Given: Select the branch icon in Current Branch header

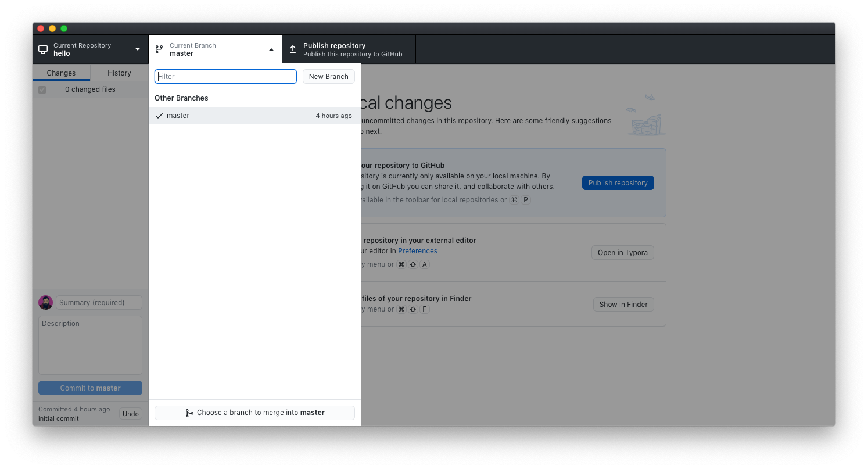Looking at the screenshot, I should 159,49.
